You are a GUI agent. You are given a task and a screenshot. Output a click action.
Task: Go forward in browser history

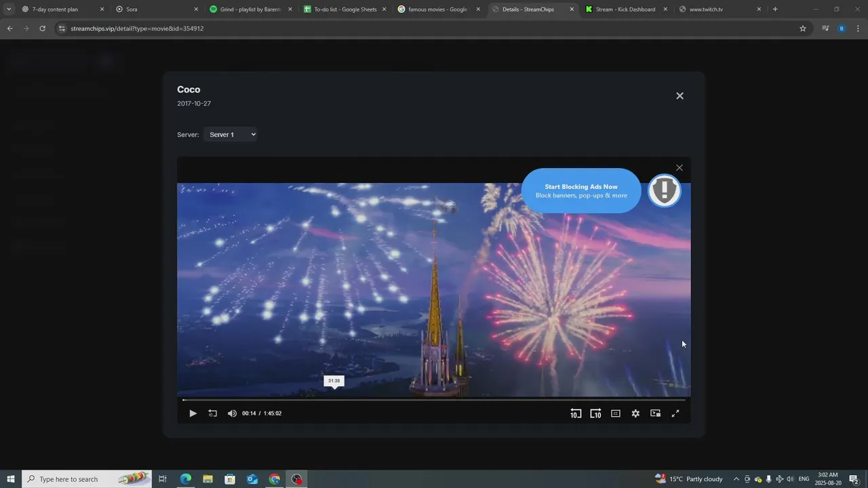(x=26, y=28)
